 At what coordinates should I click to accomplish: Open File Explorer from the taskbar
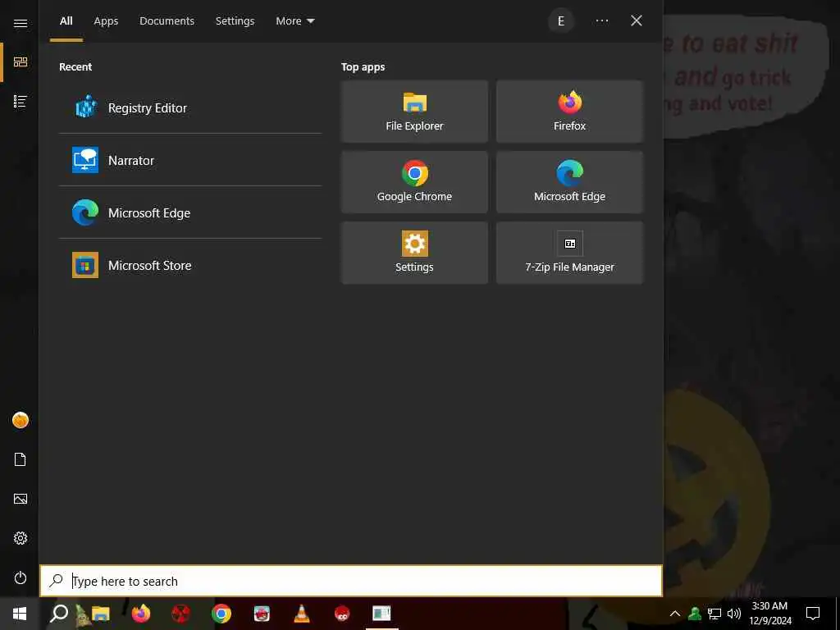[x=100, y=614]
